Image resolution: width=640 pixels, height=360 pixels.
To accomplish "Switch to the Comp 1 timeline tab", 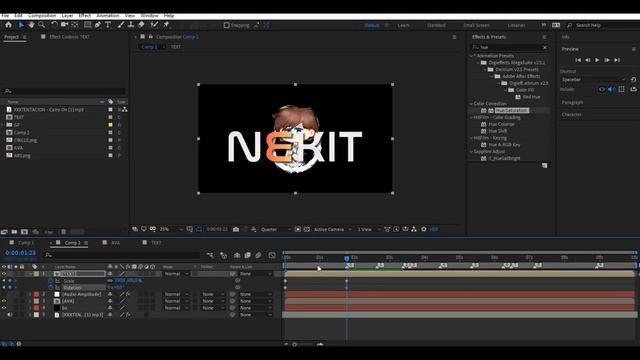I will tap(25, 243).
